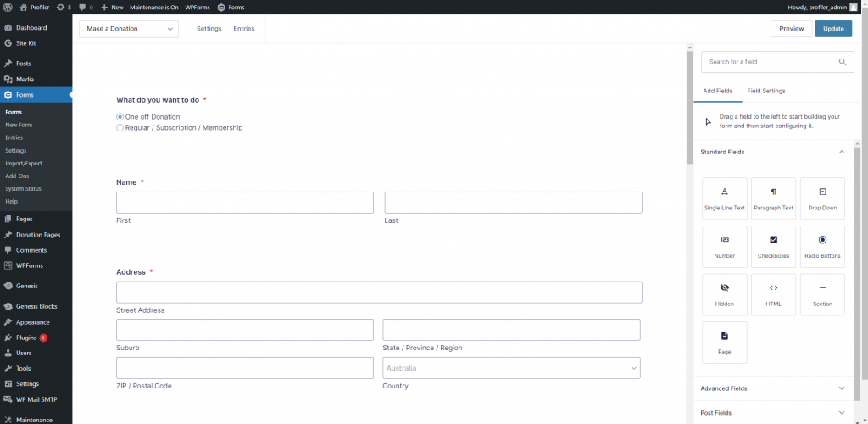Add an HTML field
868x424 pixels.
pos(773,295)
